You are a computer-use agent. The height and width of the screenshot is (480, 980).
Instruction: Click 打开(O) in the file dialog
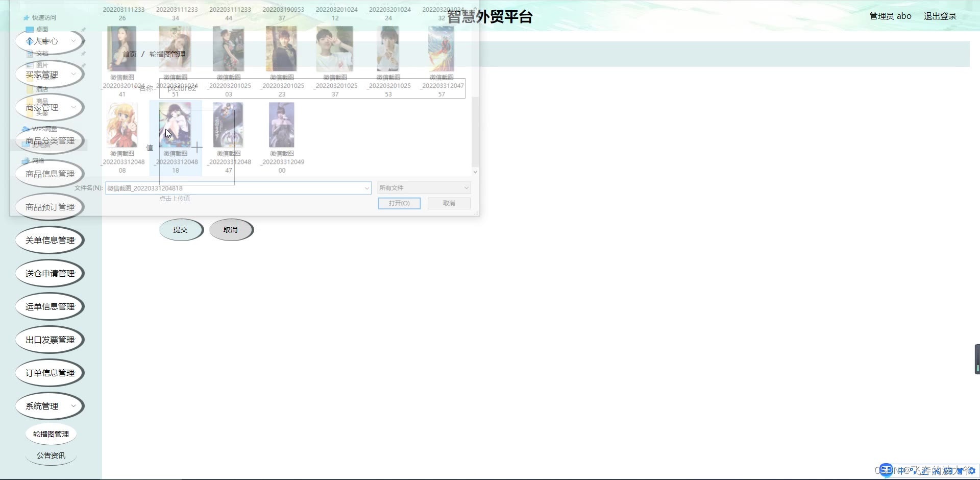[399, 203]
